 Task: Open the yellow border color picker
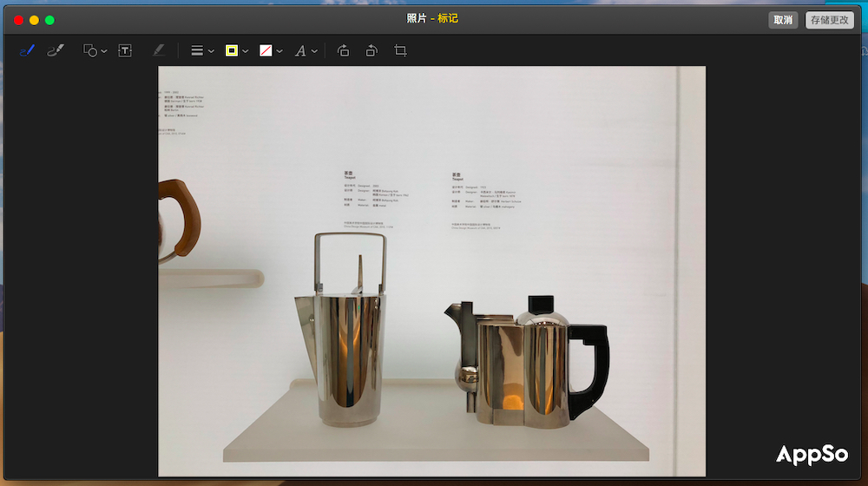(236, 51)
